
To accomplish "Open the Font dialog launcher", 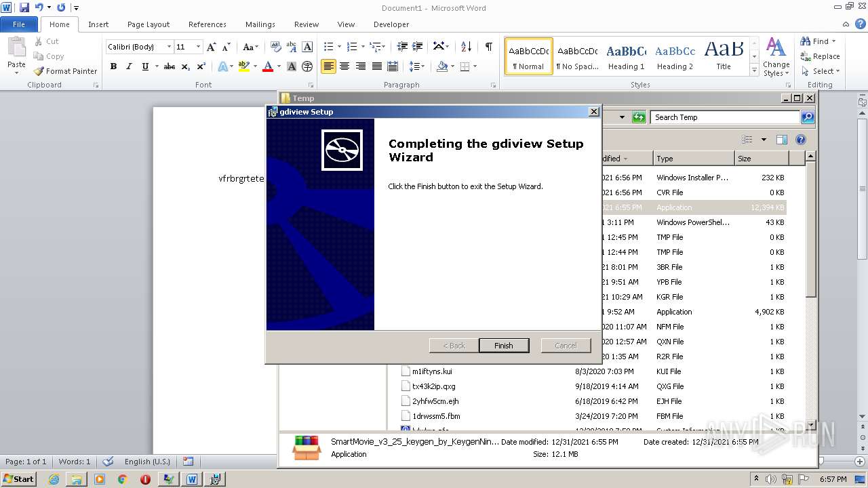I will coord(311,85).
